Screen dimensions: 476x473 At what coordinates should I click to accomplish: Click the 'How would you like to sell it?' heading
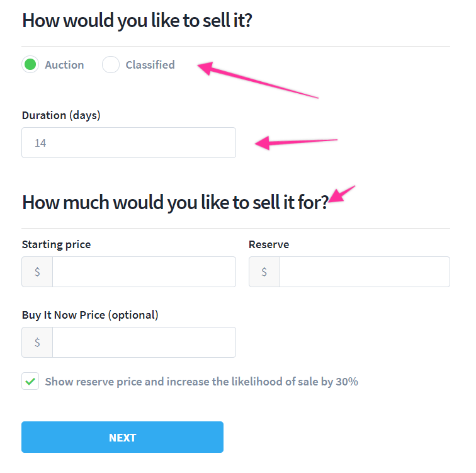[x=137, y=20]
